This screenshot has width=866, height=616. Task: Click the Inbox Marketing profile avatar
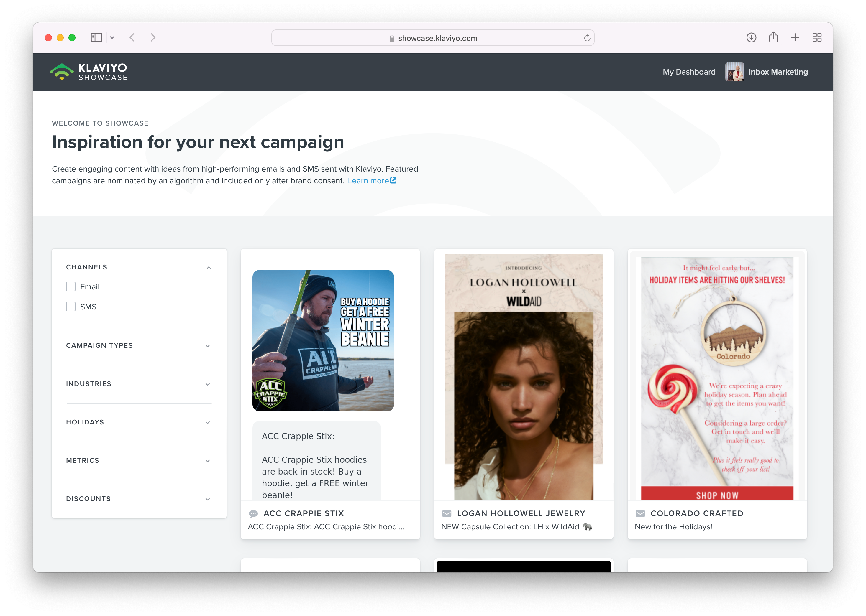734,72
